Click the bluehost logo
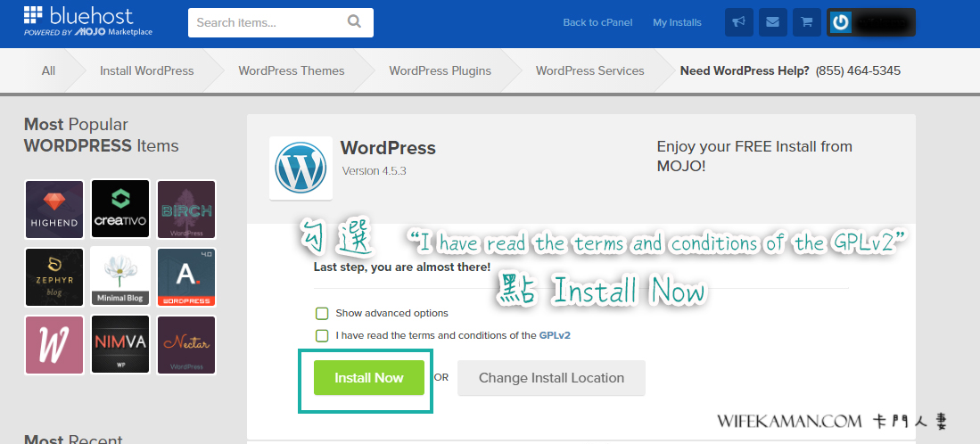This screenshot has height=444, width=980. tap(88, 21)
